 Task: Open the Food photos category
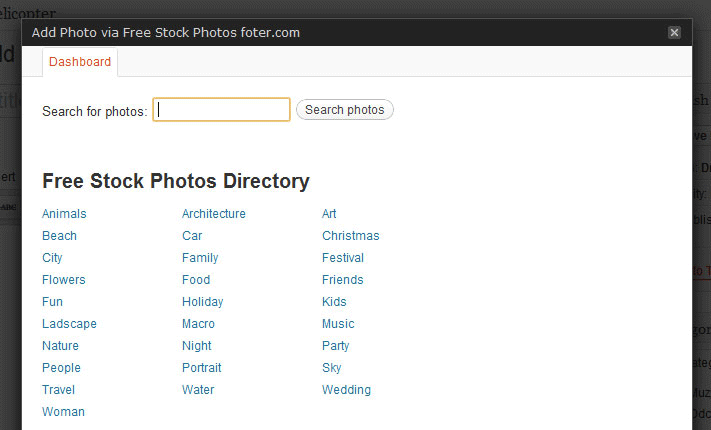tap(196, 280)
